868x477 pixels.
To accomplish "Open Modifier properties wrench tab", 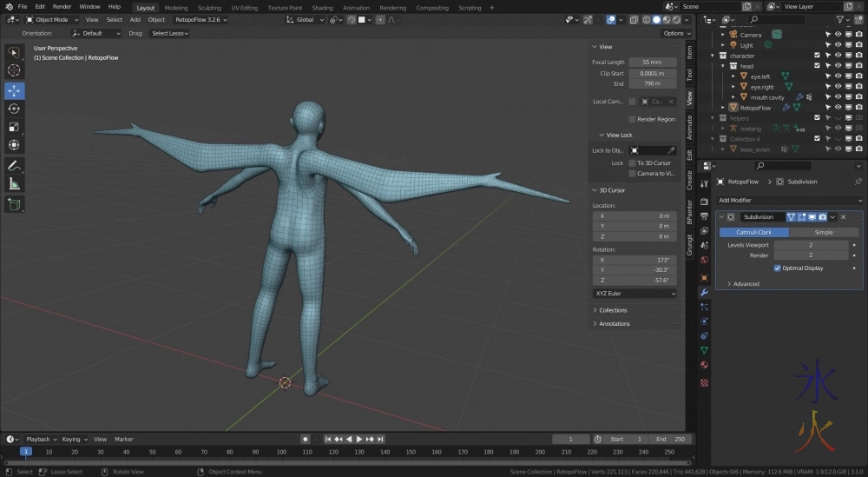I will coord(704,292).
